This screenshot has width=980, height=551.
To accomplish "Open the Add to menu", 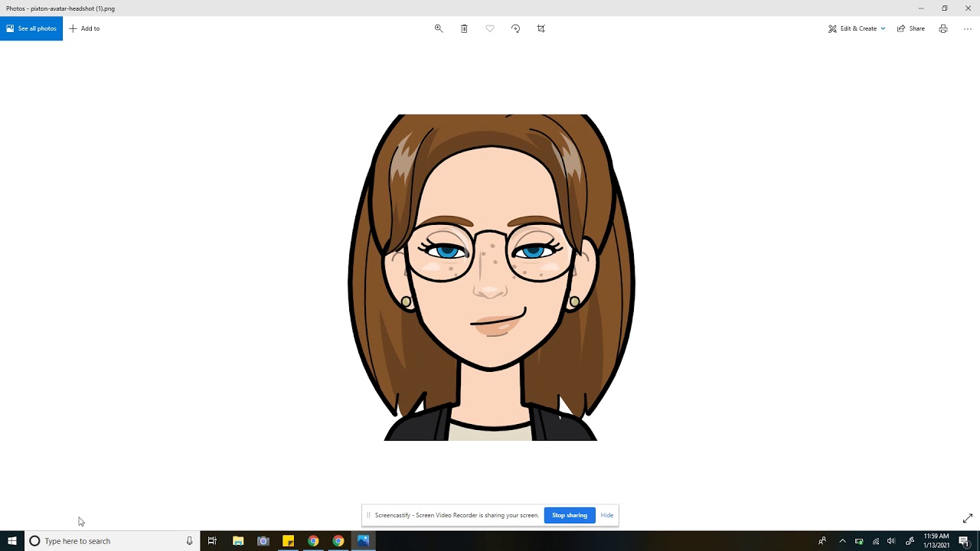I will (x=84, y=28).
